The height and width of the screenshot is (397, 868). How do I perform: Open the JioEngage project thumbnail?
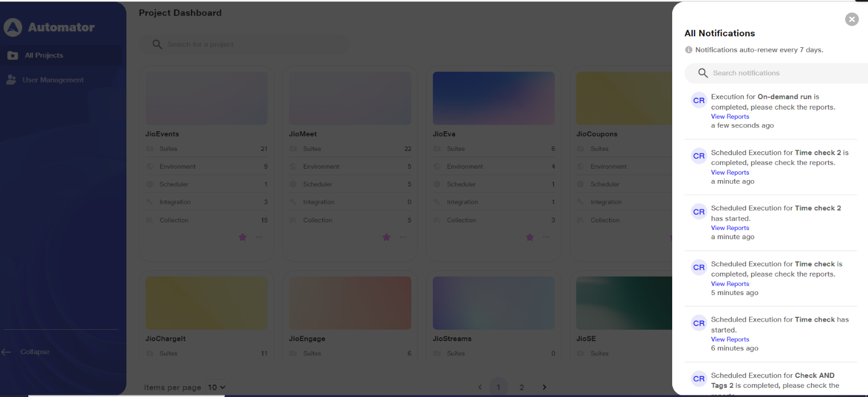pyautogui.click(x=350, y=303)
